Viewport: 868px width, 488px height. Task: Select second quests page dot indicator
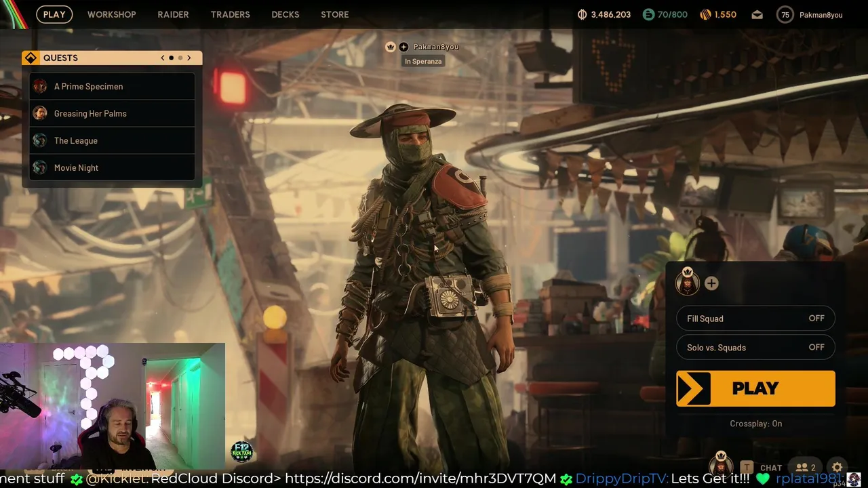(180, 58)
